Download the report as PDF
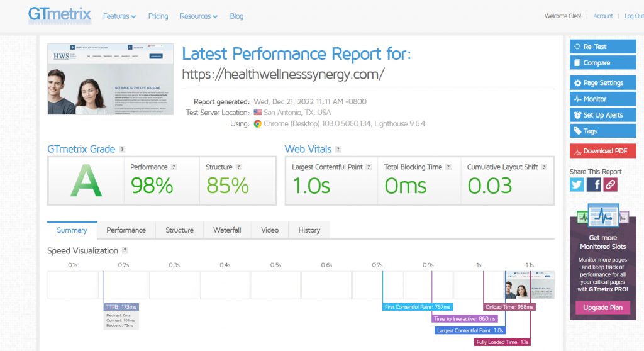Viewport: 644px width, 351px height. coord(602,151)
